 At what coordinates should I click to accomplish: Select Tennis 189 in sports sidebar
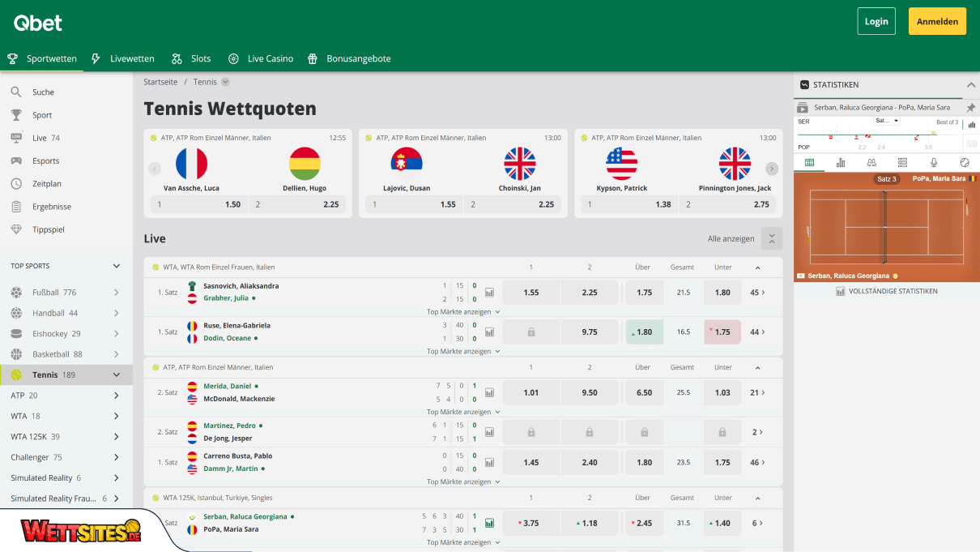(66, 374)
